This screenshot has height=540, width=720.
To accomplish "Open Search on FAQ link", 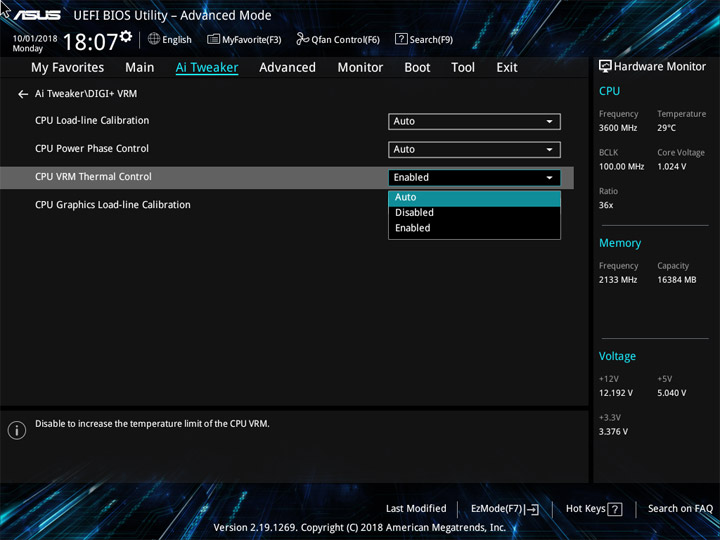I will pyautogui.click(x=680, y=508).
